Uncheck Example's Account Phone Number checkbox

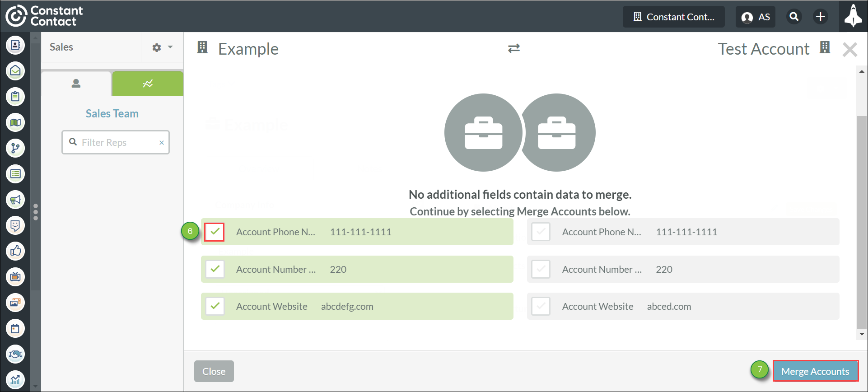tap(215, 232)
